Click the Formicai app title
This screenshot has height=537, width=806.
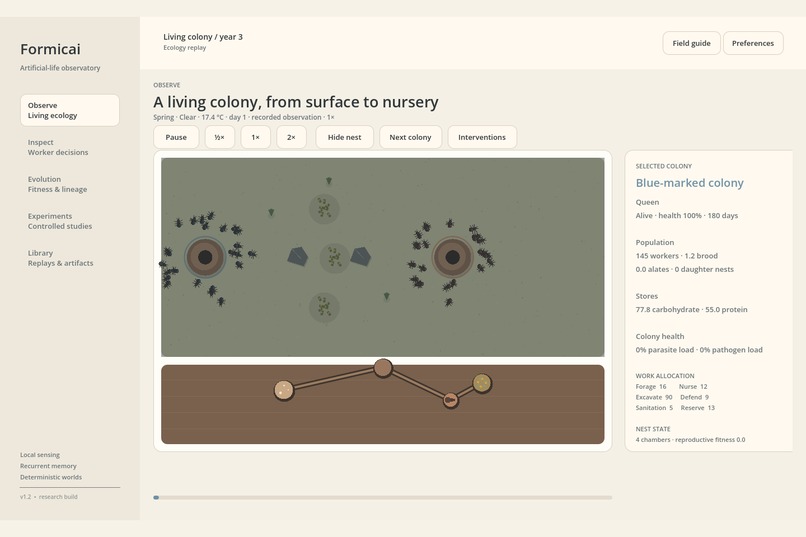[50, 49]
